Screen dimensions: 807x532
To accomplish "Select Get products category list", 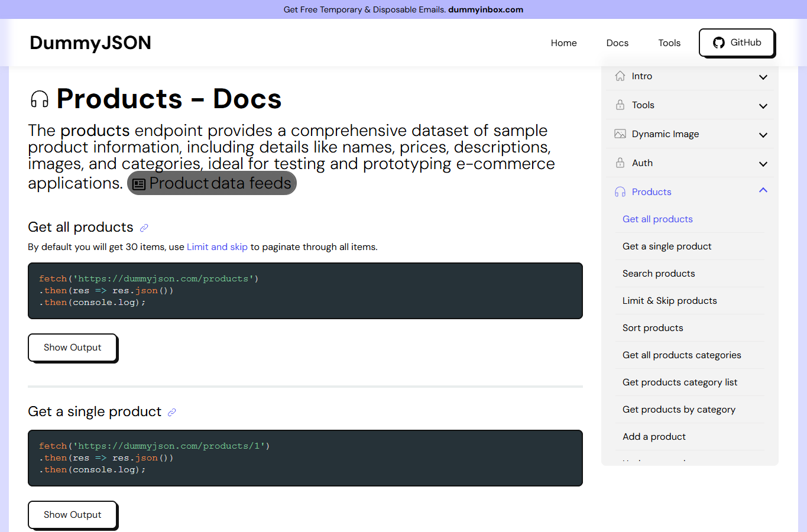I will point(680,382).
